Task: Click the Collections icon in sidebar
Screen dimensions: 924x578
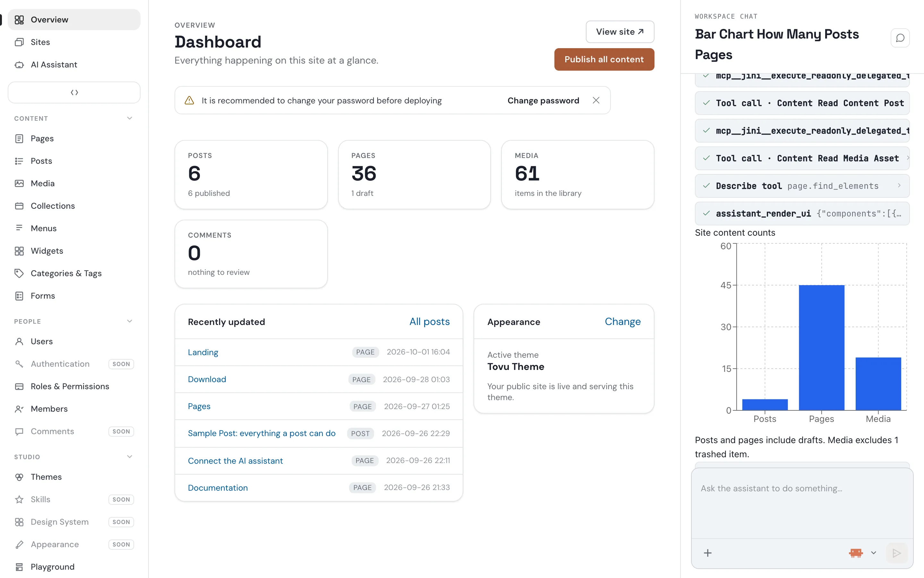Action: coord(19,206)
